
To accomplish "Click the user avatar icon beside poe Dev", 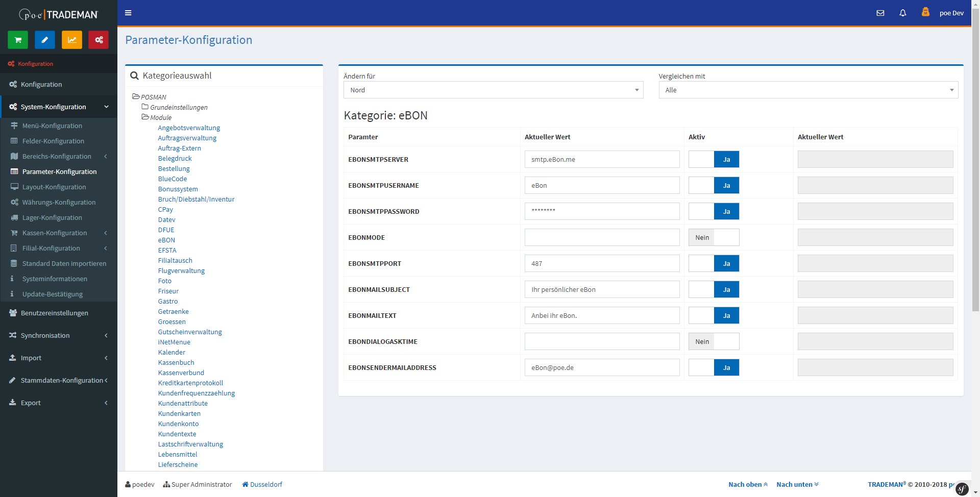I will pyautogui.click(x=925, y=12).
